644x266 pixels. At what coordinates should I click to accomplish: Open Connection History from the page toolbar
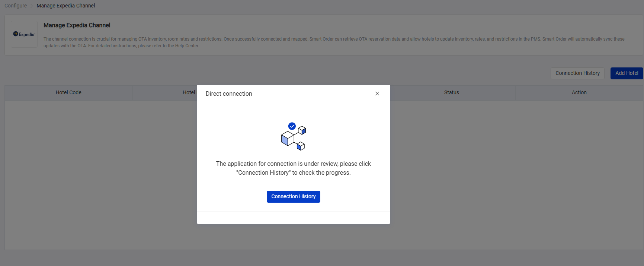coord(577,73)
